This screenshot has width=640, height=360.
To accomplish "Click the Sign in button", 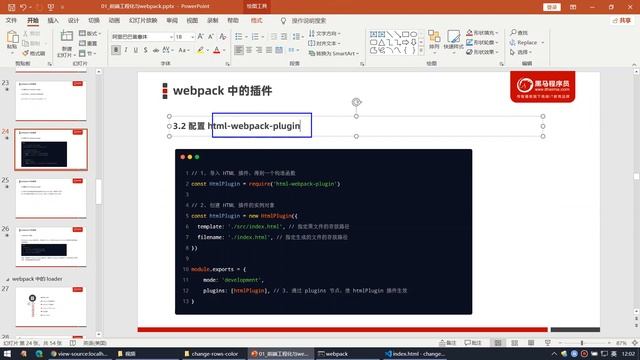I will coord(552,7).
